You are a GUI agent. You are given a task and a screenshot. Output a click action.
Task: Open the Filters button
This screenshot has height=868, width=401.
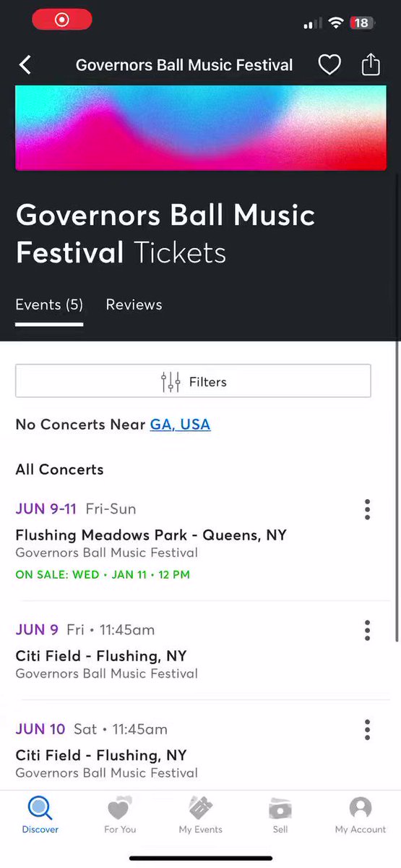(193, 381)
